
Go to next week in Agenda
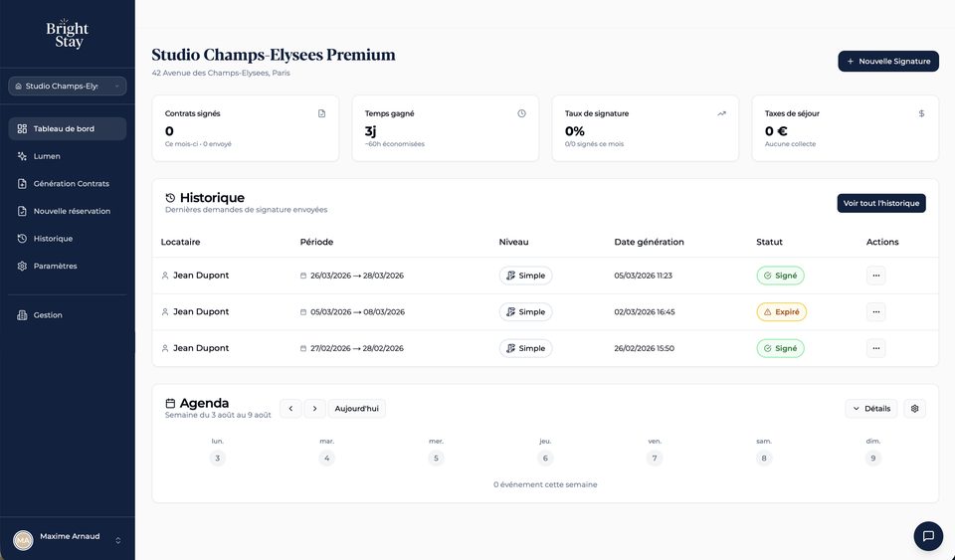[314, 409]
